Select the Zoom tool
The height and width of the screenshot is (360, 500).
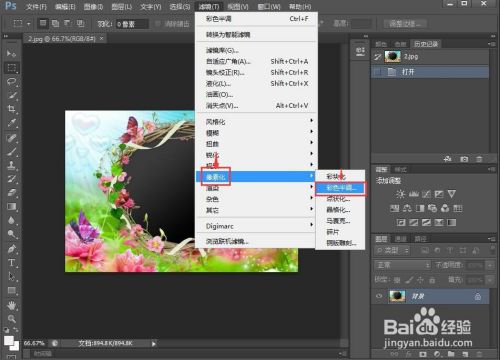pyautogui.click(x=11, y=319)
